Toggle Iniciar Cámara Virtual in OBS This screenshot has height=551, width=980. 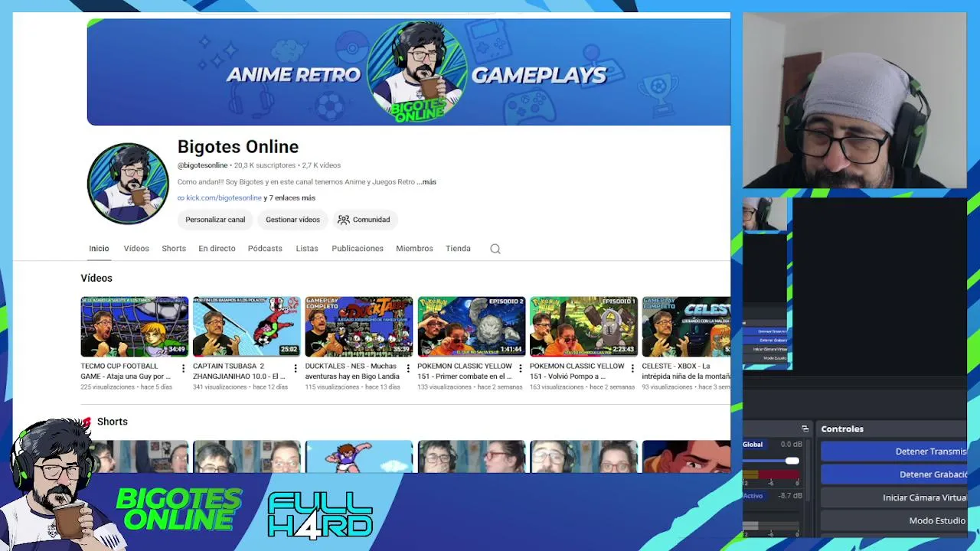894,497
